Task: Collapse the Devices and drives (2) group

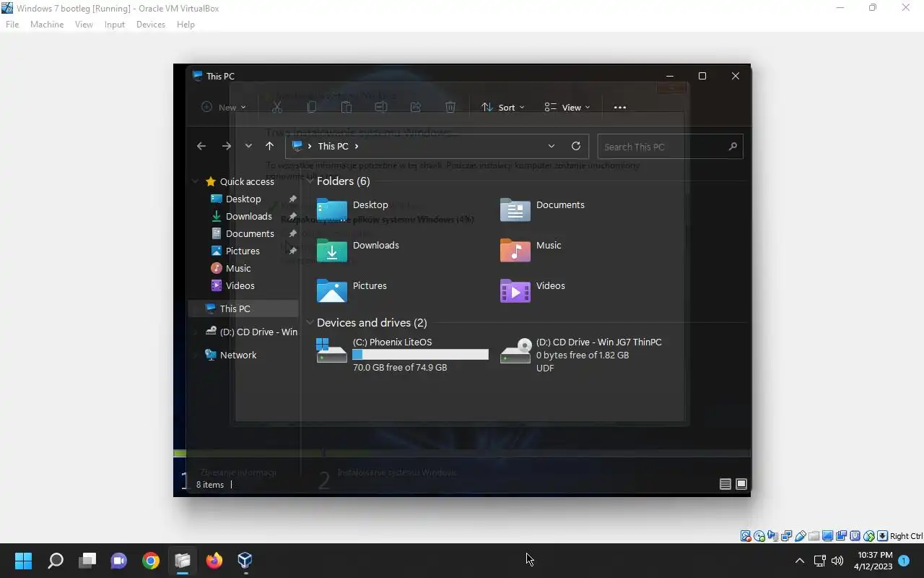Action: [310, 323]
